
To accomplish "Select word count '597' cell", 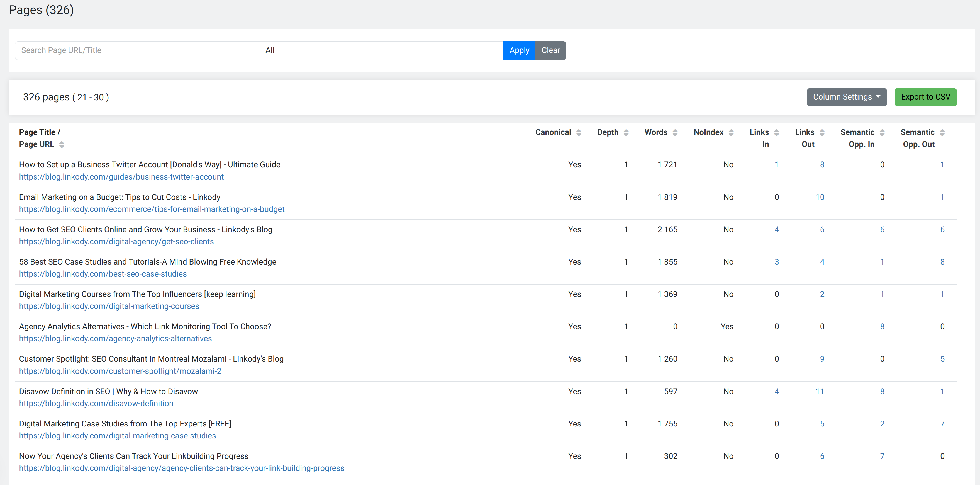I will click(x=671, y=391).
